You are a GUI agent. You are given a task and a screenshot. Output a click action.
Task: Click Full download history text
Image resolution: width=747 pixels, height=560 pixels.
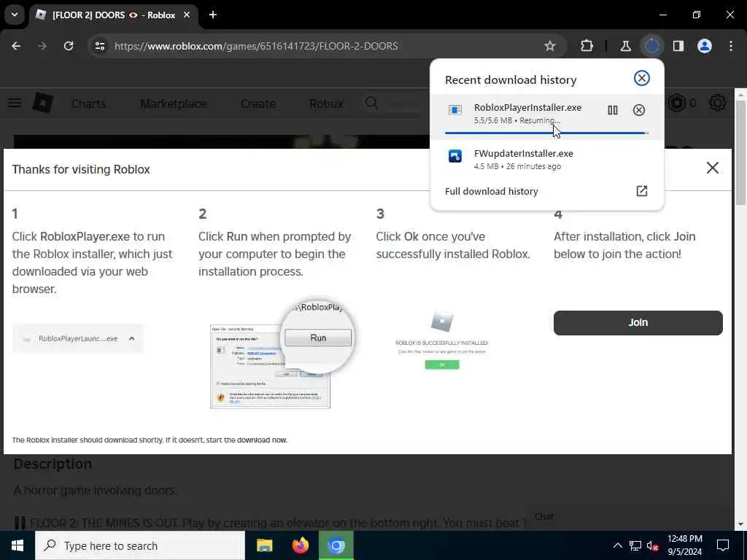[x=491, y=192]
